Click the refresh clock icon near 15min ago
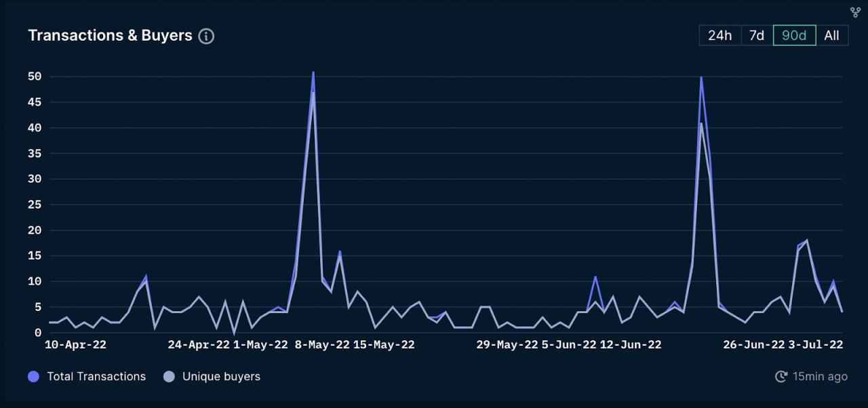Viewport: 868px width, 408px height. [x=781, y=377]
